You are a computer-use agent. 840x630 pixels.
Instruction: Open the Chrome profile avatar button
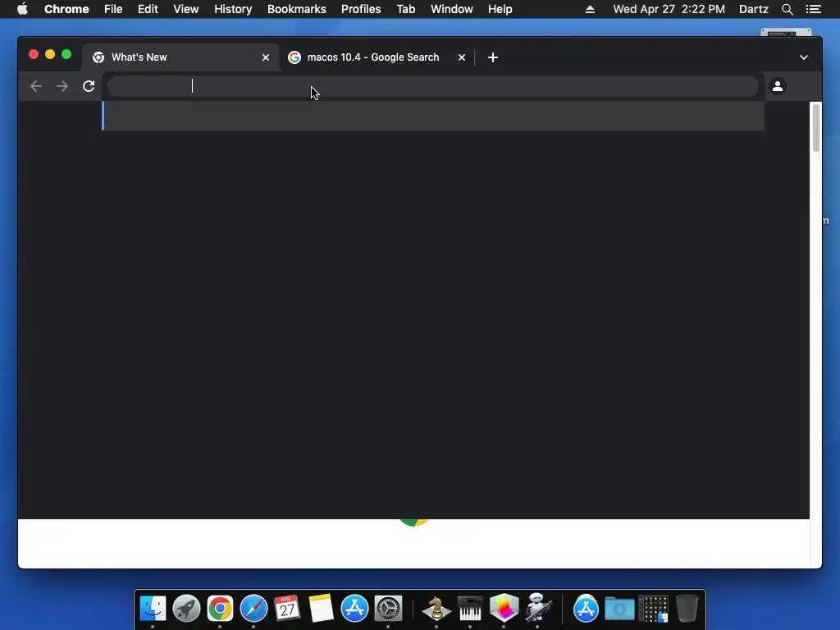tap(778, 85)
